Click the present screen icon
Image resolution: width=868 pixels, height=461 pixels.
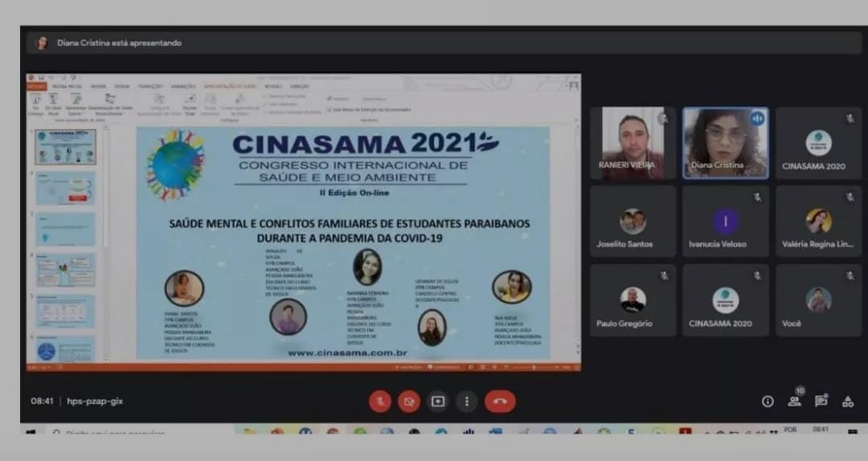[x=438, y=401]
